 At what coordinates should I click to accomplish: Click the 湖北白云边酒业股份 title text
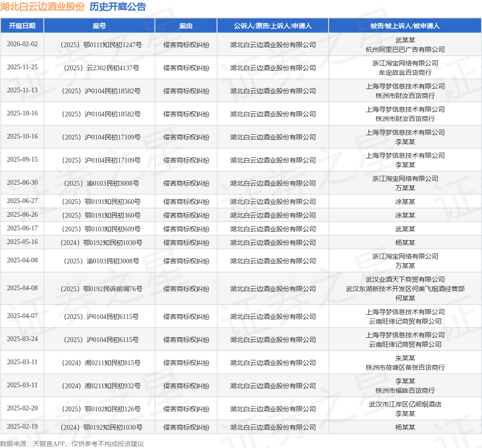(42, 7)
